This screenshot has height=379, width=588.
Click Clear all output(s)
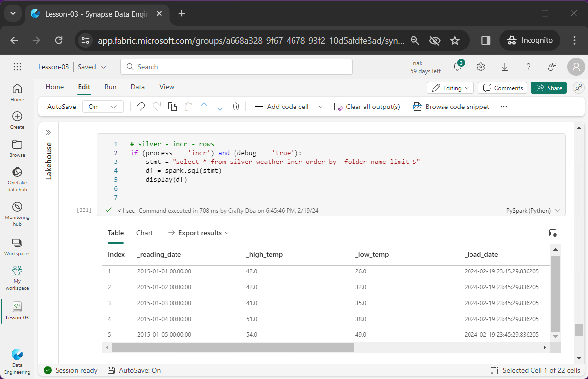point(367,107)
